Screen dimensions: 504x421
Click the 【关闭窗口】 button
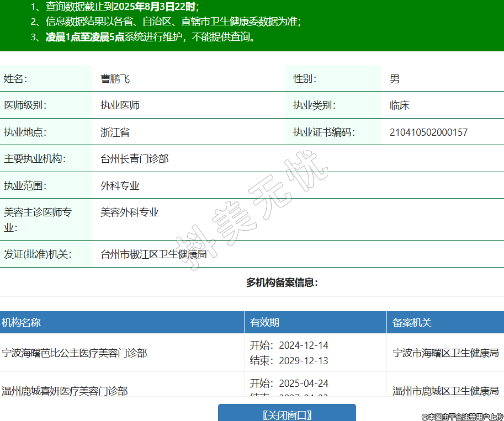[287, 414]
